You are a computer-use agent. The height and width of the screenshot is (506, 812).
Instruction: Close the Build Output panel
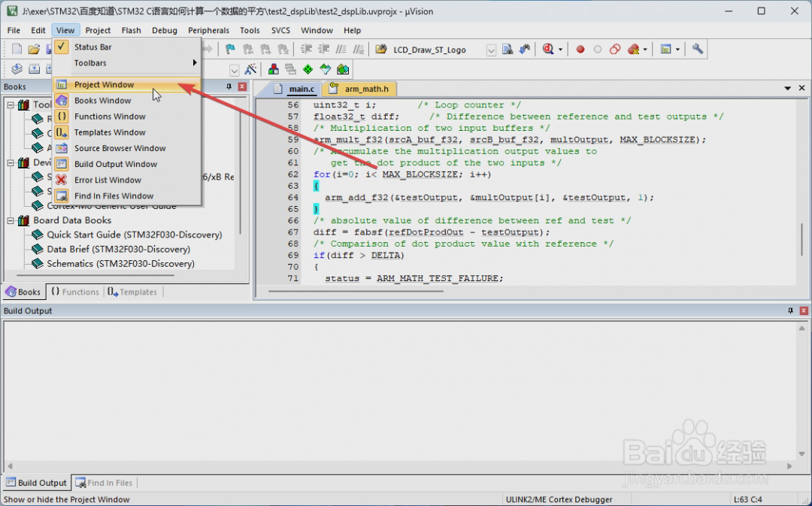pyautogui.click(x=804, y=311)
